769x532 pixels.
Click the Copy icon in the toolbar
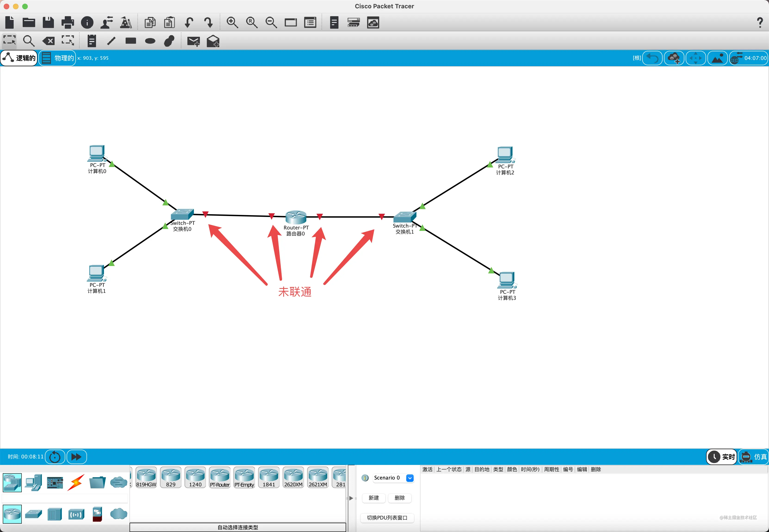[x=150, y=22]
